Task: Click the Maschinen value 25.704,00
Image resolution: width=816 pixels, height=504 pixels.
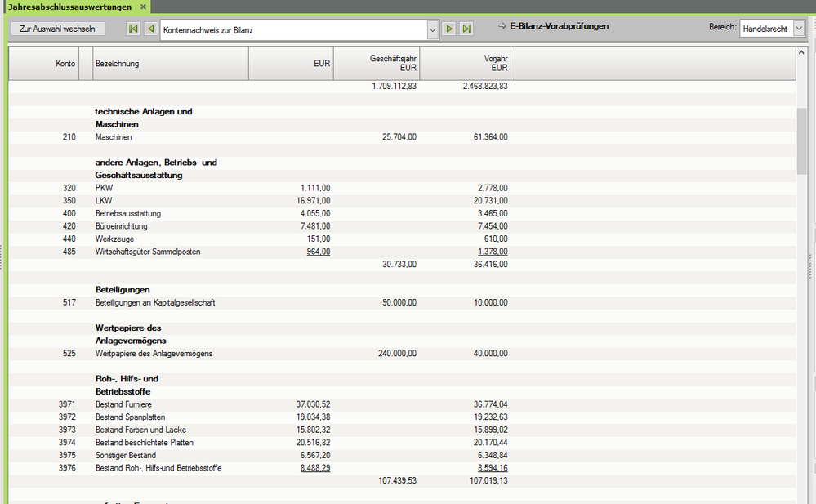Action: click(x=399, y=137)
